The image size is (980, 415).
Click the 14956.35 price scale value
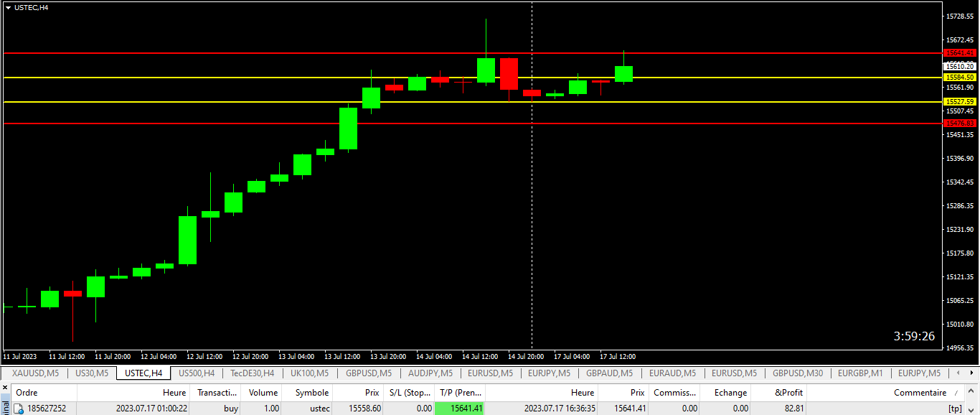point(960,348)
